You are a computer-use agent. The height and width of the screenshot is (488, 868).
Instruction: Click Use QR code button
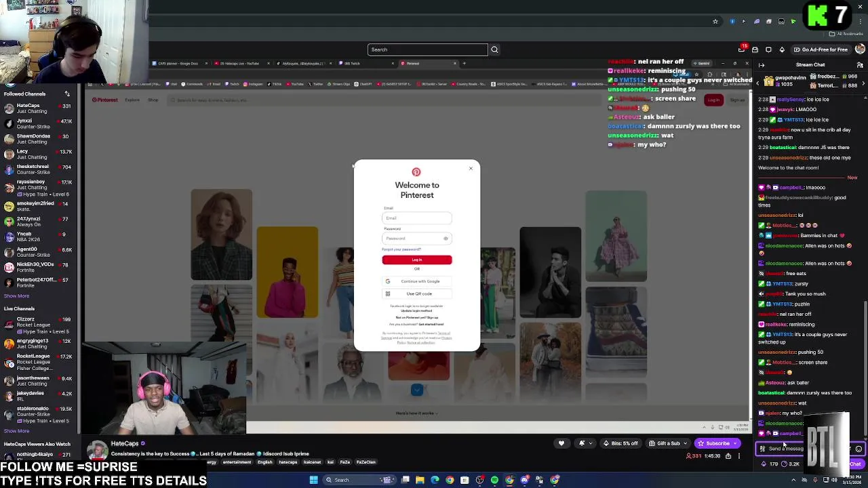(x=416, y=293)
